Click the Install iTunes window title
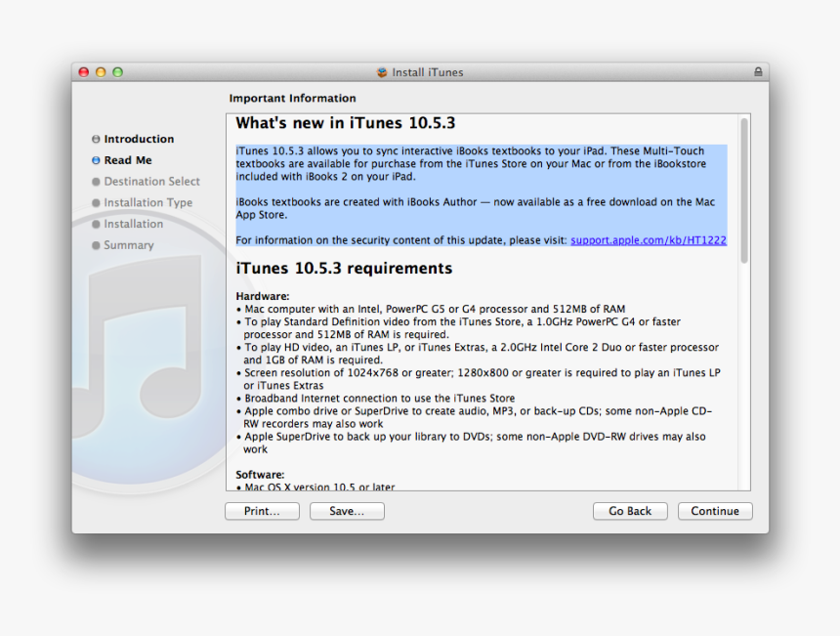This screenshot has width=840, height=636. pos(428,72)
